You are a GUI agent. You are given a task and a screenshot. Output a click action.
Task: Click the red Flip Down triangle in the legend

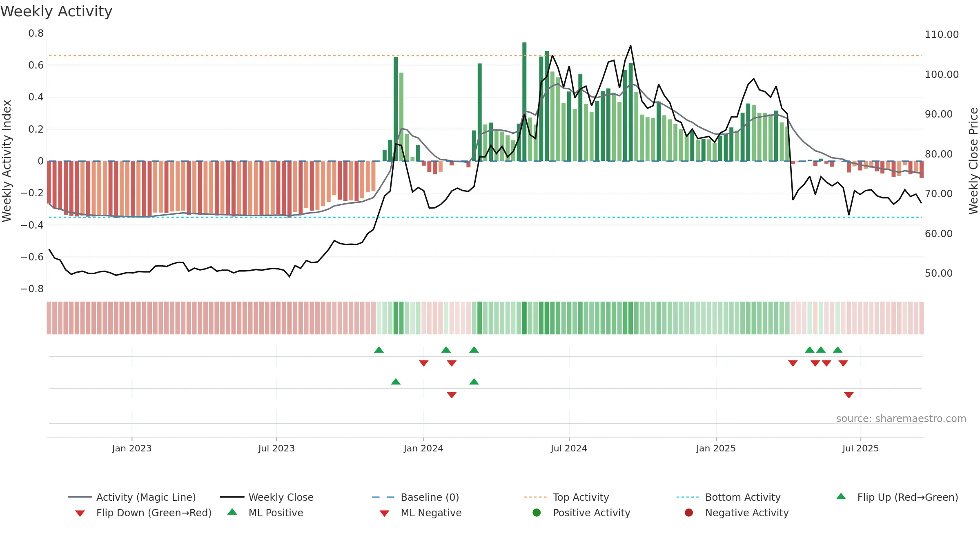click(x=80, y=513)
